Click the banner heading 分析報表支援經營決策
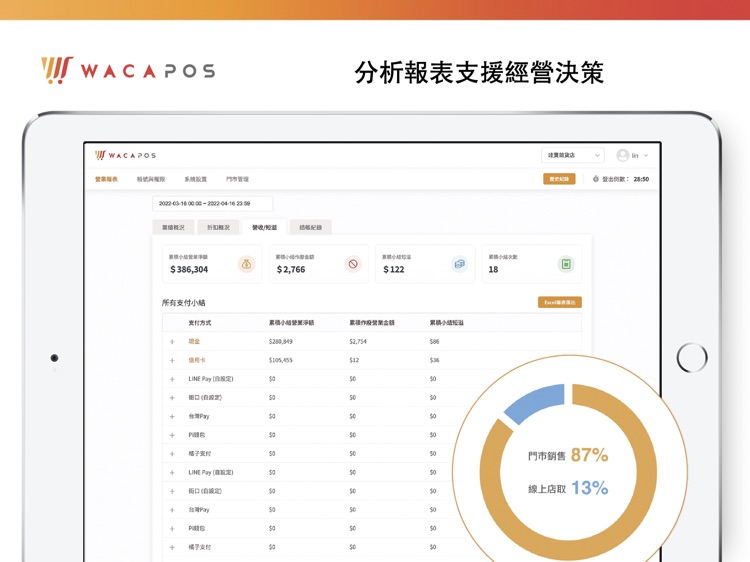The width and height of the screenshot is (750, 562). pyautogui.click(x=479, y=72)
